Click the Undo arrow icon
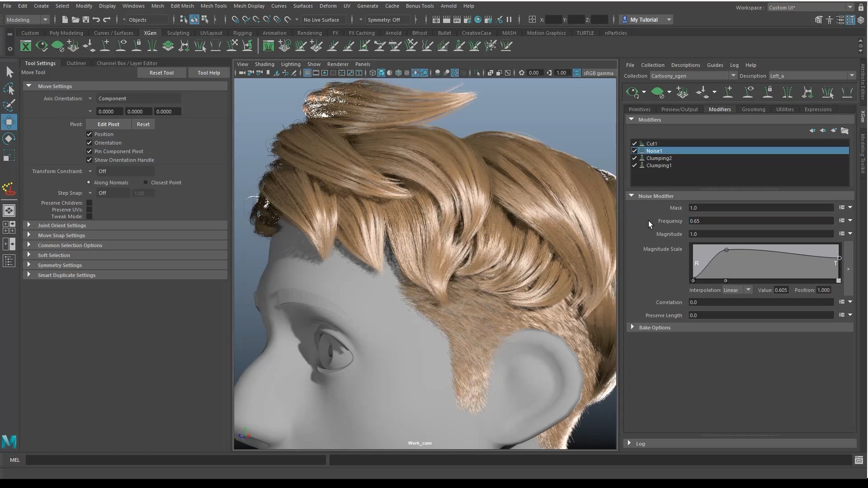The image size is (868, 488). point(96,19)
